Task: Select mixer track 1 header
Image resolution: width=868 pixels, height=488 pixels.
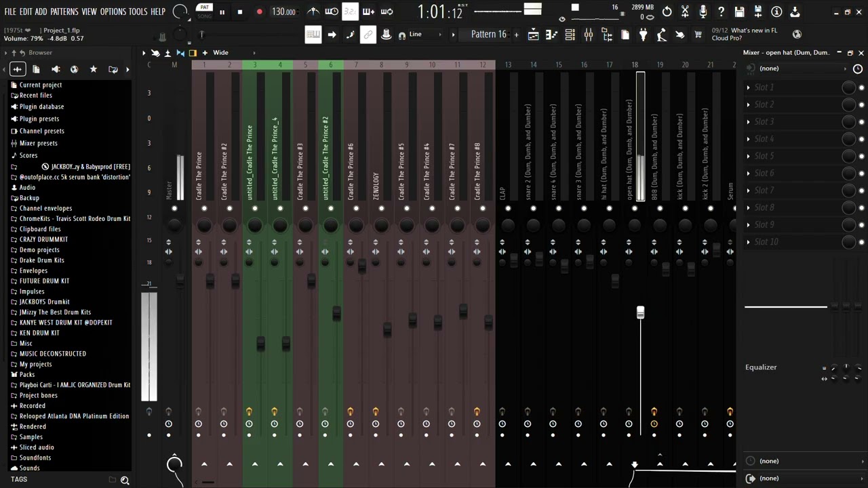Action: click(x=204, y=64)
